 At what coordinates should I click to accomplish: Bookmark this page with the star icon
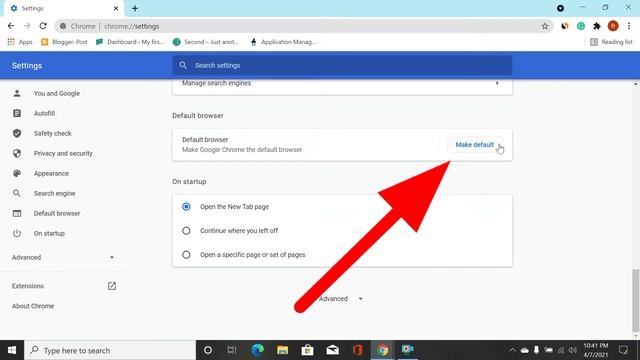pyautogui.click(x=544, y=26)
